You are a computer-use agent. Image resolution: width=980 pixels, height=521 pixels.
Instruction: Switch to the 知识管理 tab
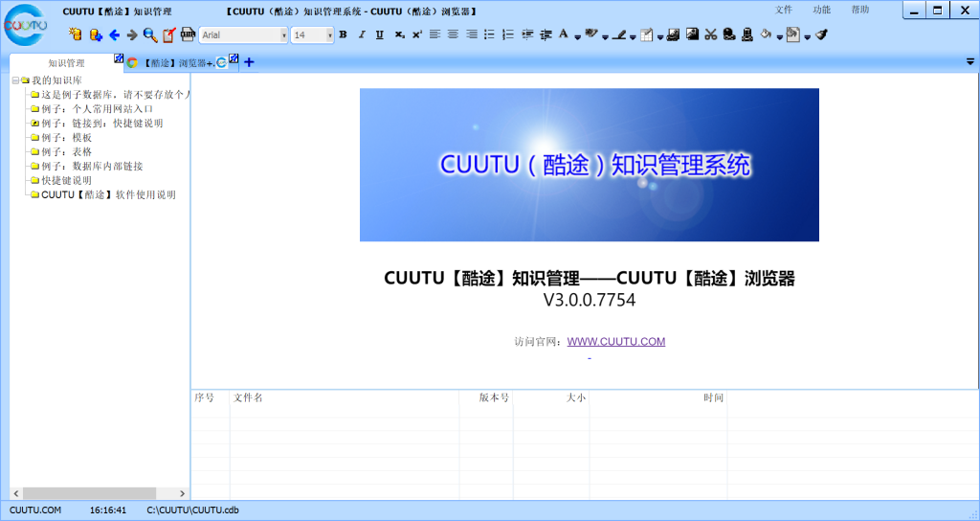[x=66, y=63]
